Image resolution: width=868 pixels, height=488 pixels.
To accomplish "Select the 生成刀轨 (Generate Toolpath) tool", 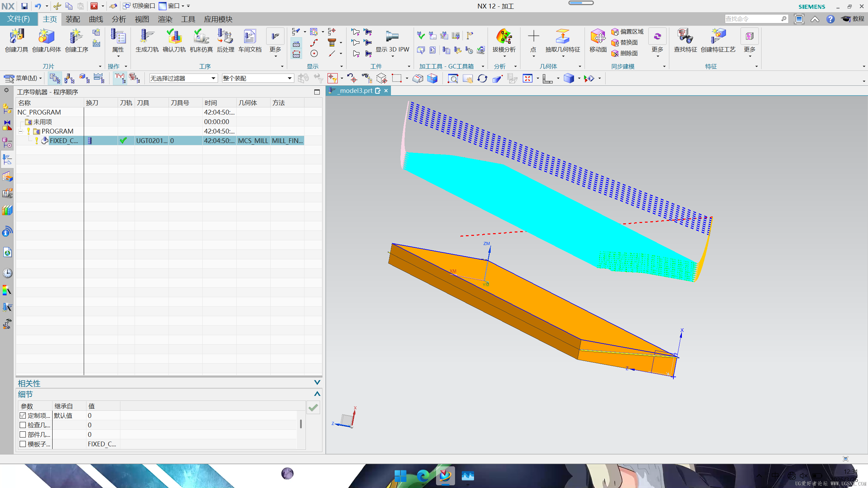I will [146, 41].
